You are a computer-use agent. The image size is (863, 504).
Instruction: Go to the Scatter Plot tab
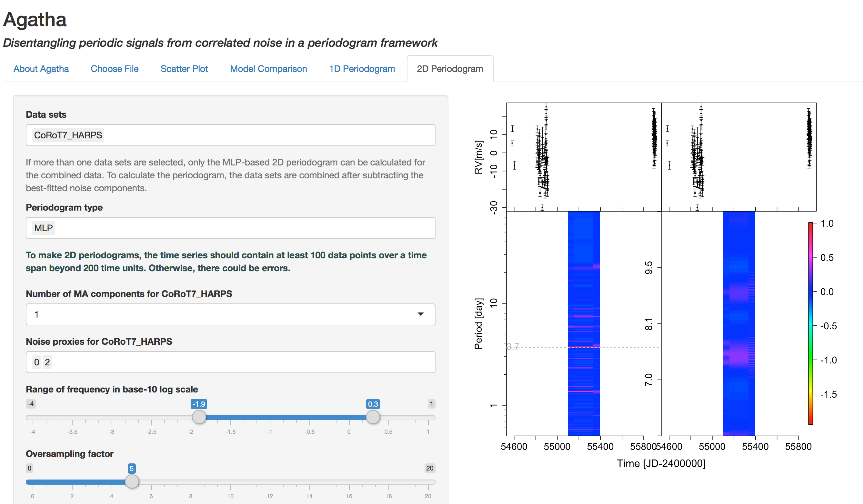click(x=184, y=69)
